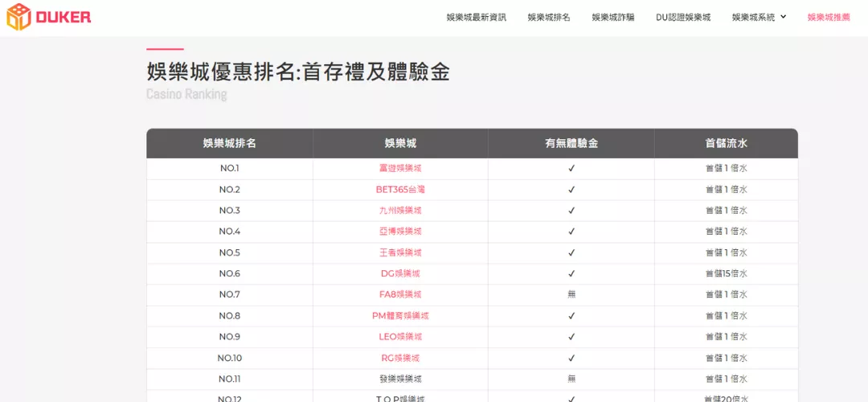
Task: Click the 無 cell in FA8娛樂城 row
Action: tap(571, 294)
